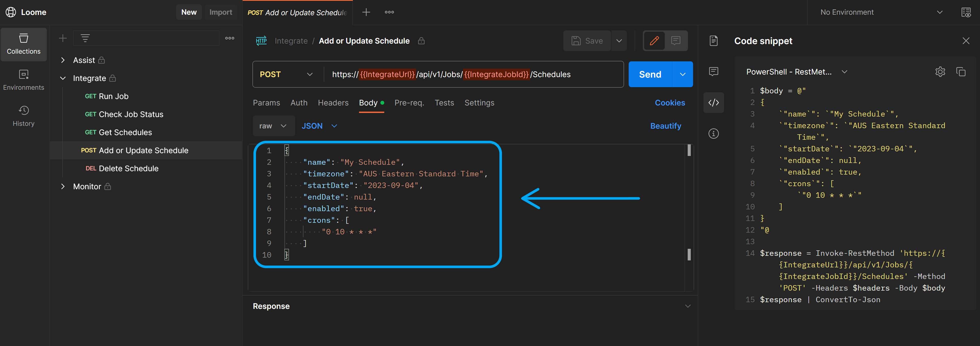The width and height of the screenshot is (980, 346).
Task: Open the Save options dropdown arrow
Action: point(619,41)
